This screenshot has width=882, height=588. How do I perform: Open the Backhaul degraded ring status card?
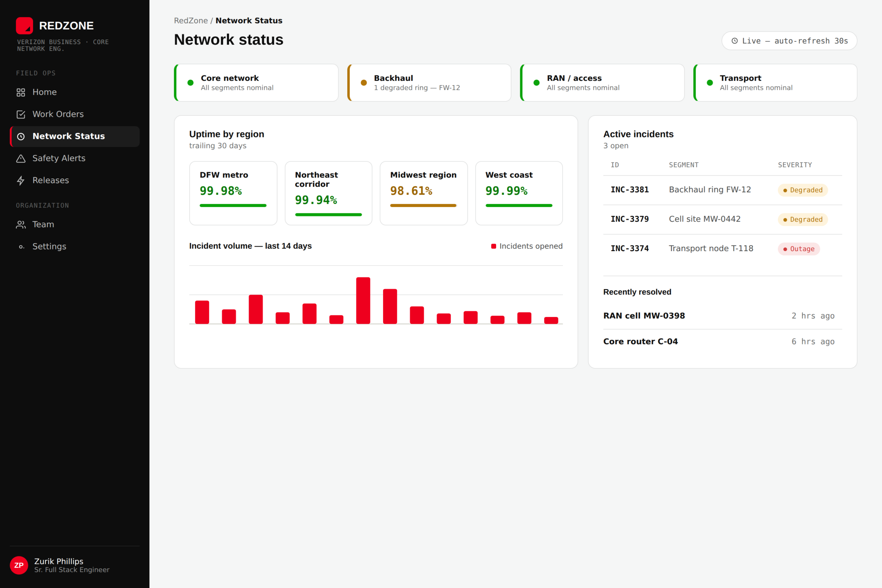[x=429, y=83]
